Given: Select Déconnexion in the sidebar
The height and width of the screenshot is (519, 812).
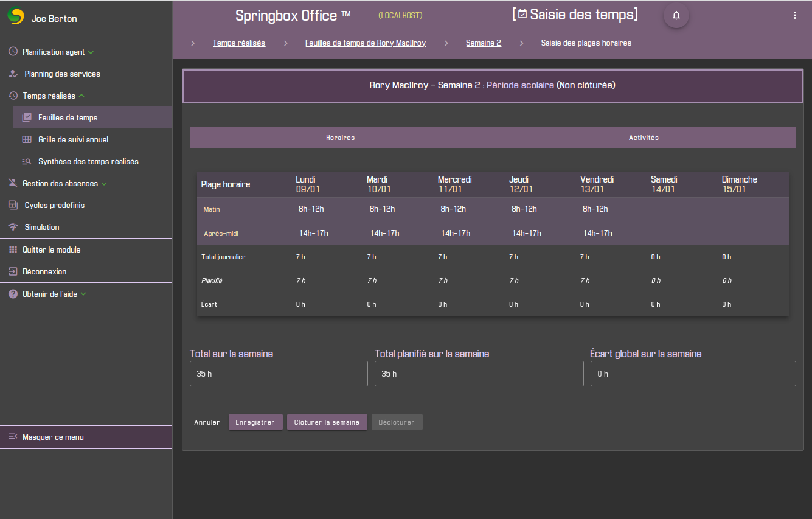Looking at the screenshot, I should [86, 271].
